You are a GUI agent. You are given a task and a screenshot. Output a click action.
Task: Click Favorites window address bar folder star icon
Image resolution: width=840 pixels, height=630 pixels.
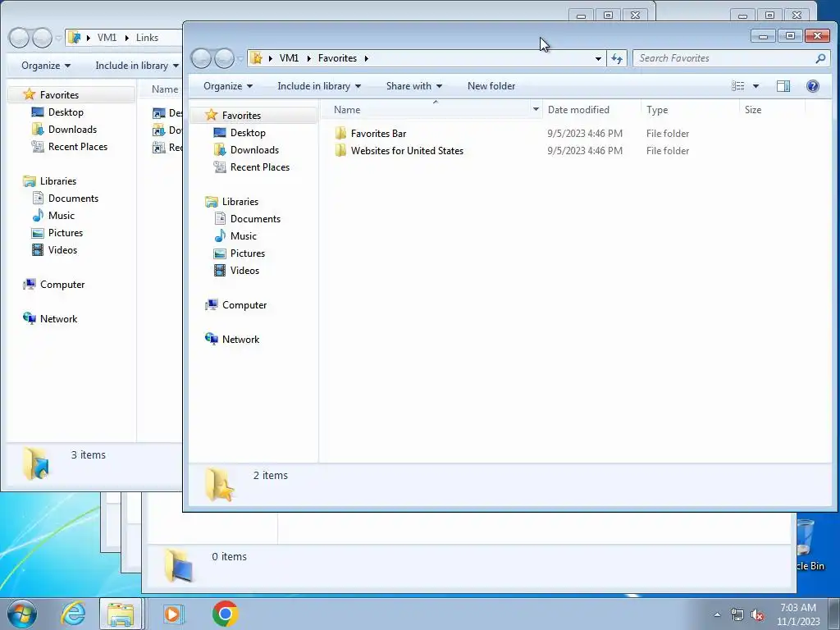click(257, 58)
